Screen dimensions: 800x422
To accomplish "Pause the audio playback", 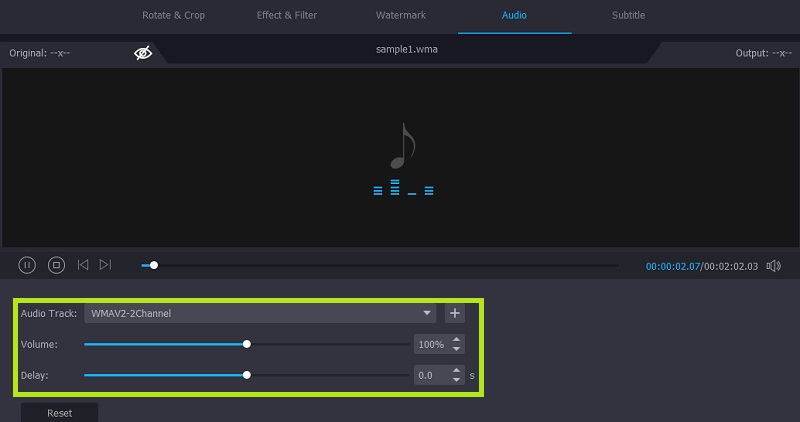I will (x=27, y=265).
